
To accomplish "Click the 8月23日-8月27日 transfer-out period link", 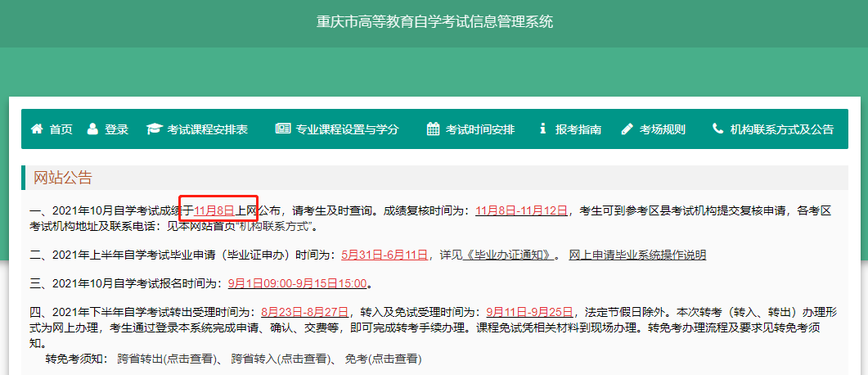I will pos(304,312).
